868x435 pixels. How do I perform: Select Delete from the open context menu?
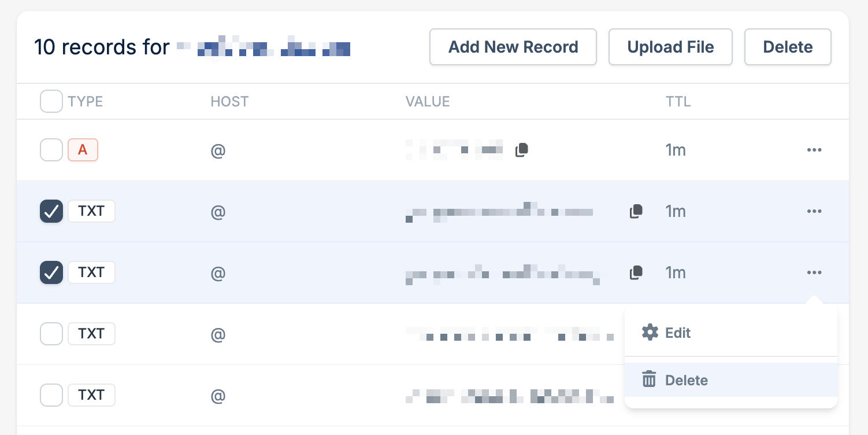point(687,380)
